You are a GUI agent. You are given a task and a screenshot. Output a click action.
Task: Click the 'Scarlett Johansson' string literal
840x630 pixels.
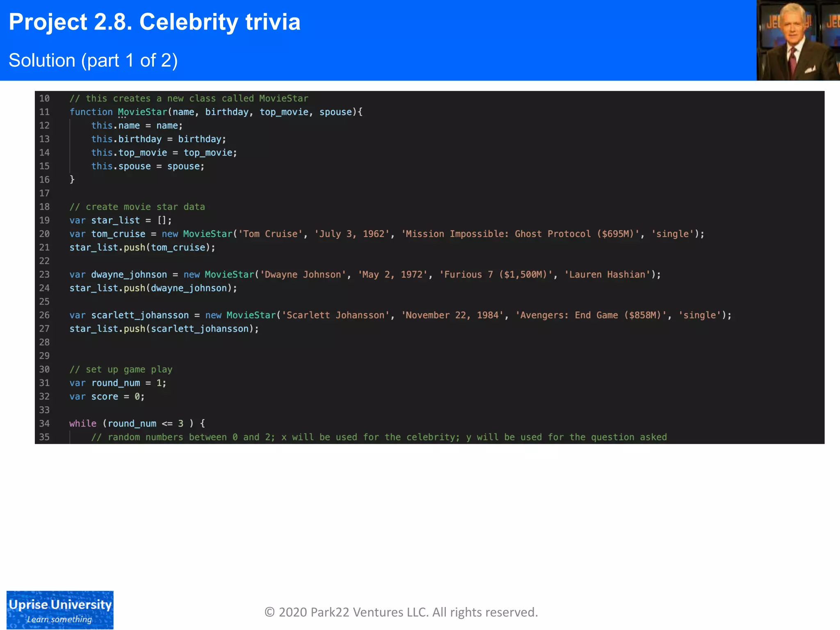(x=335, y=315)
